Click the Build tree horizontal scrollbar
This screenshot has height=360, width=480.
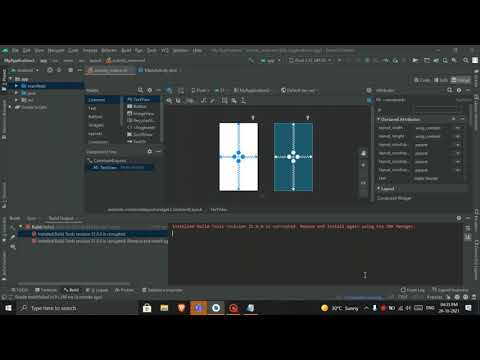74,283
